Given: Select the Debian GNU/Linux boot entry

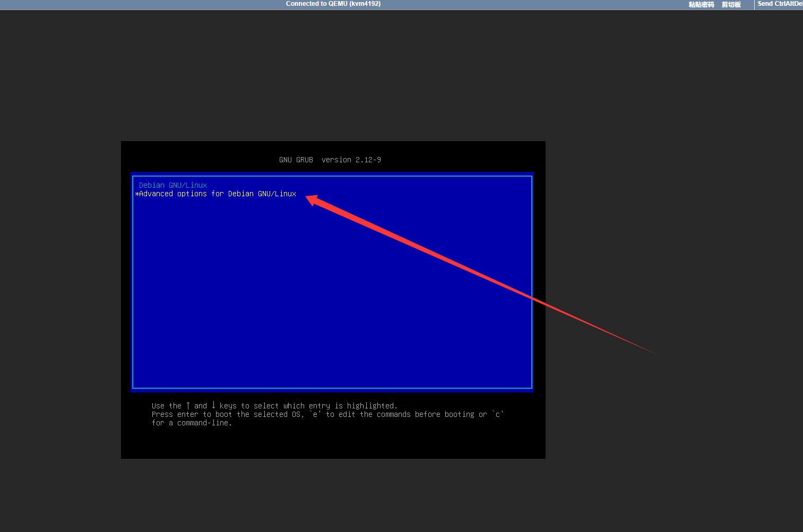Looking at the screenshot, I should [x=172, y=185].
